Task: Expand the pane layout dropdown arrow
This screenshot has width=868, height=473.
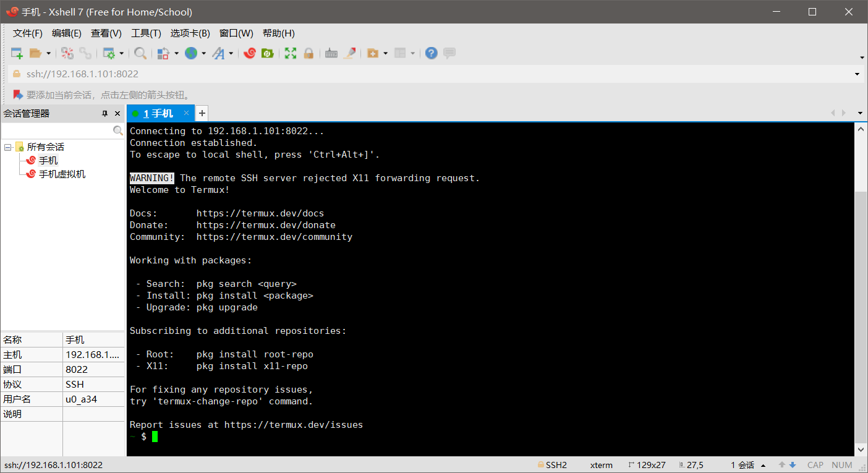Action: point(412,53)
